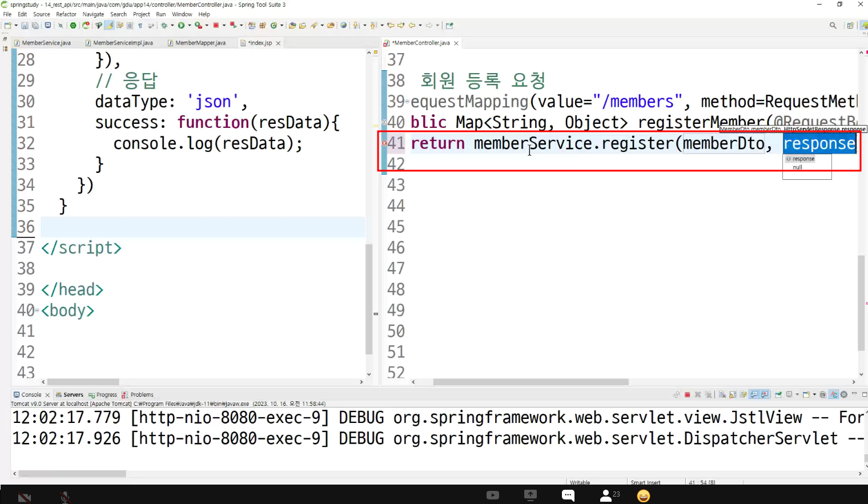Open the New file dropdown arrow

(x=15, y=26)
